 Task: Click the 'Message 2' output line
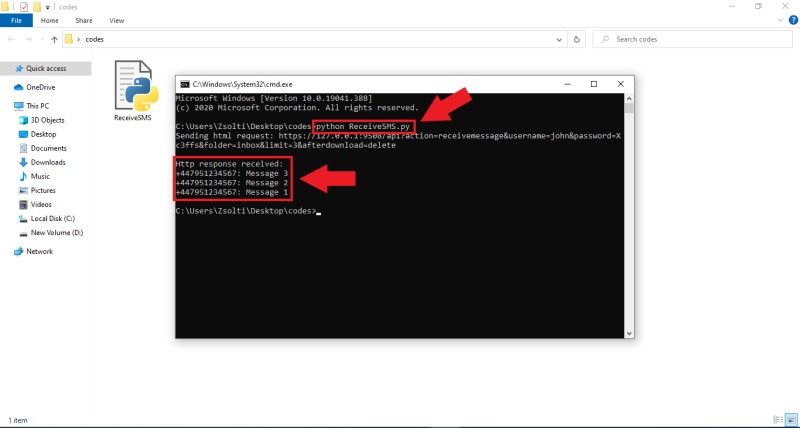(x=232, y=183)
